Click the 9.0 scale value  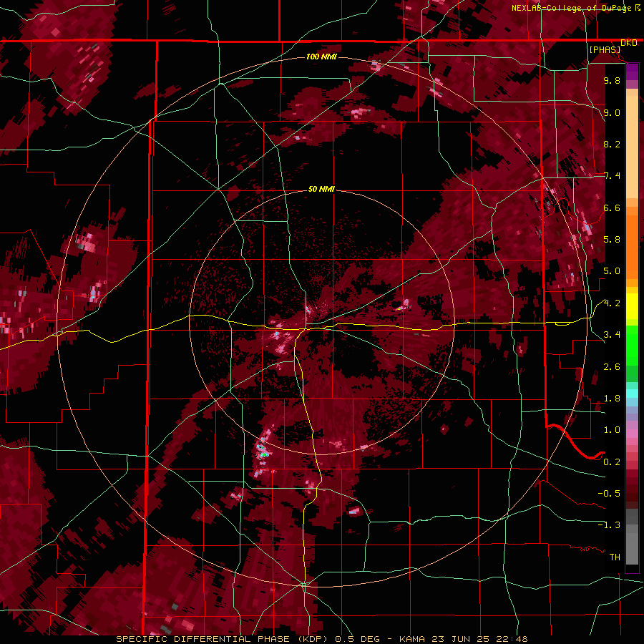[612, 112]
